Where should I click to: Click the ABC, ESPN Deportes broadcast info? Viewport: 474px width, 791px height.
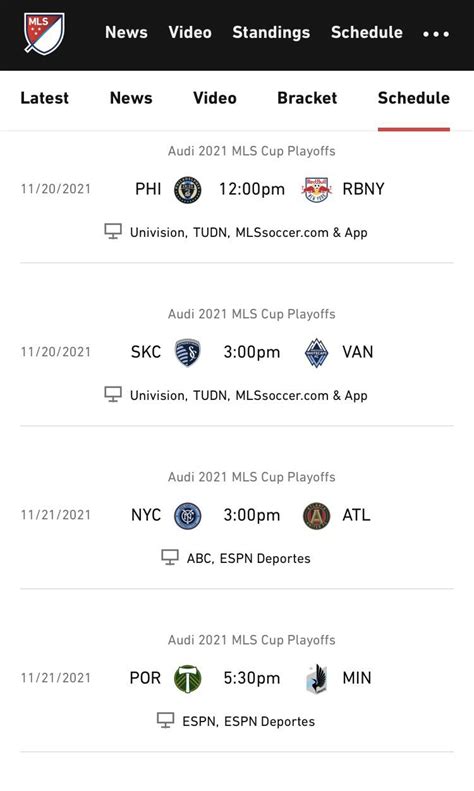coord(249,558)
